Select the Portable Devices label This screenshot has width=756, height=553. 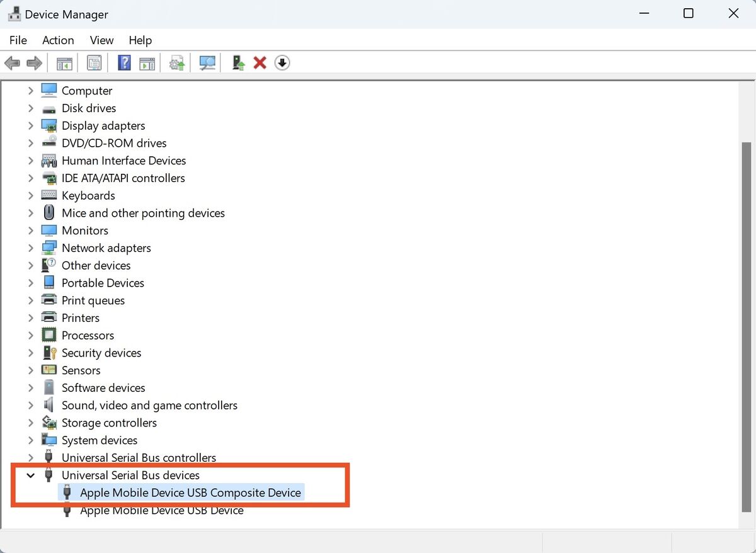[103, 283]
